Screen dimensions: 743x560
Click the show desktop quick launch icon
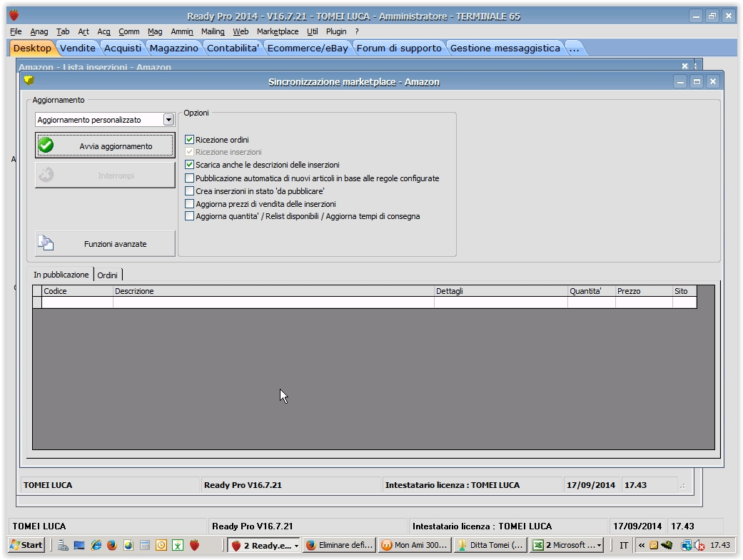pos(79,545)
